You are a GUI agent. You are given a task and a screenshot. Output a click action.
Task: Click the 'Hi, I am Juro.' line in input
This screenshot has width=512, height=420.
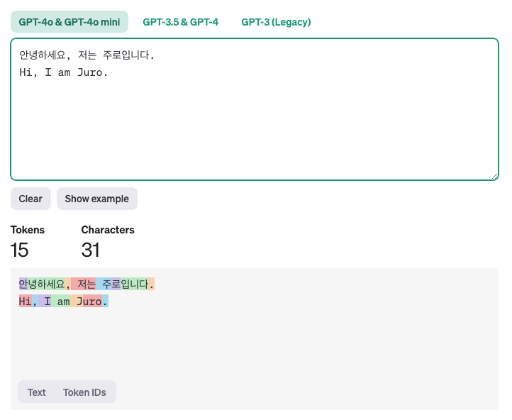63,72
